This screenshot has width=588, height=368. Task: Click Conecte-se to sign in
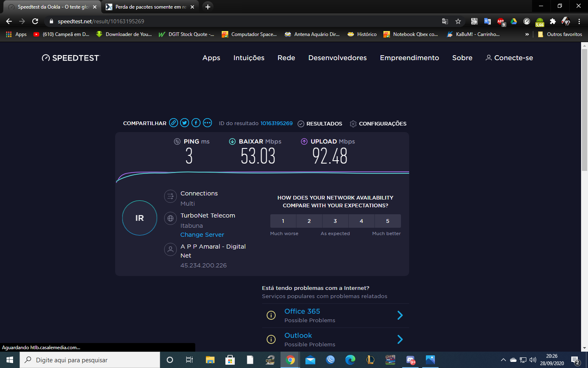tap(509, 58)
